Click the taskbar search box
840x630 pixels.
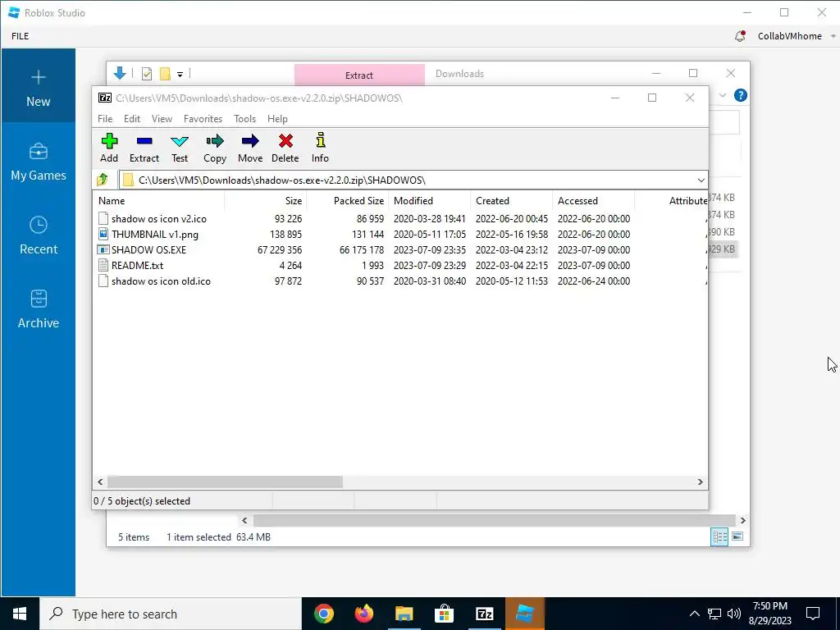(171, 614)
